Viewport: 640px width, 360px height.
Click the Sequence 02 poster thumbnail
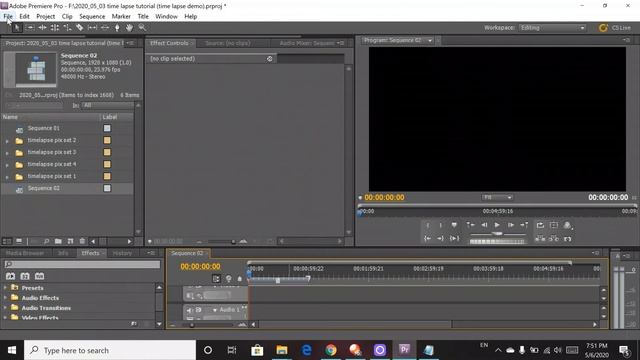[x=36, y=69]
